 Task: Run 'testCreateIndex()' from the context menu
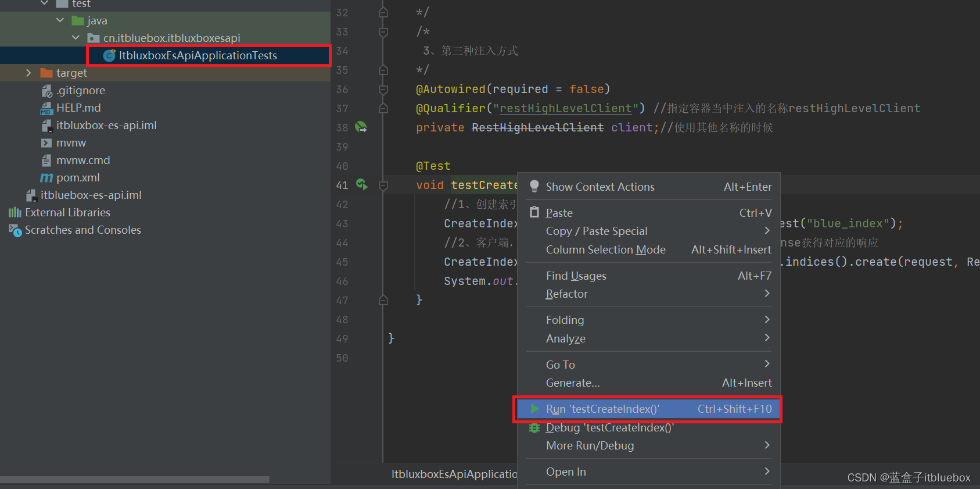tap(649, 409)
